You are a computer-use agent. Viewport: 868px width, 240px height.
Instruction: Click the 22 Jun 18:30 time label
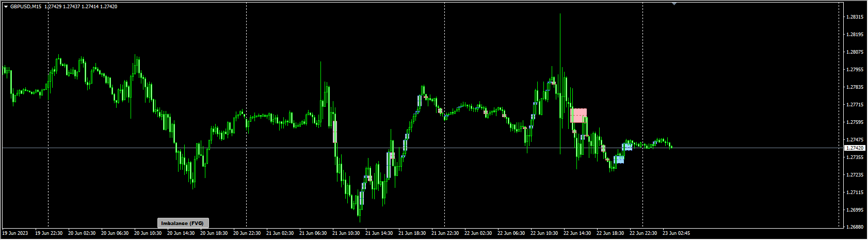tap(610, 233)
